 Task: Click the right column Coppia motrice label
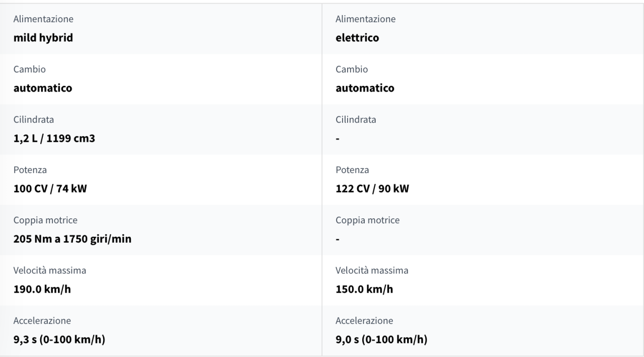367,220
